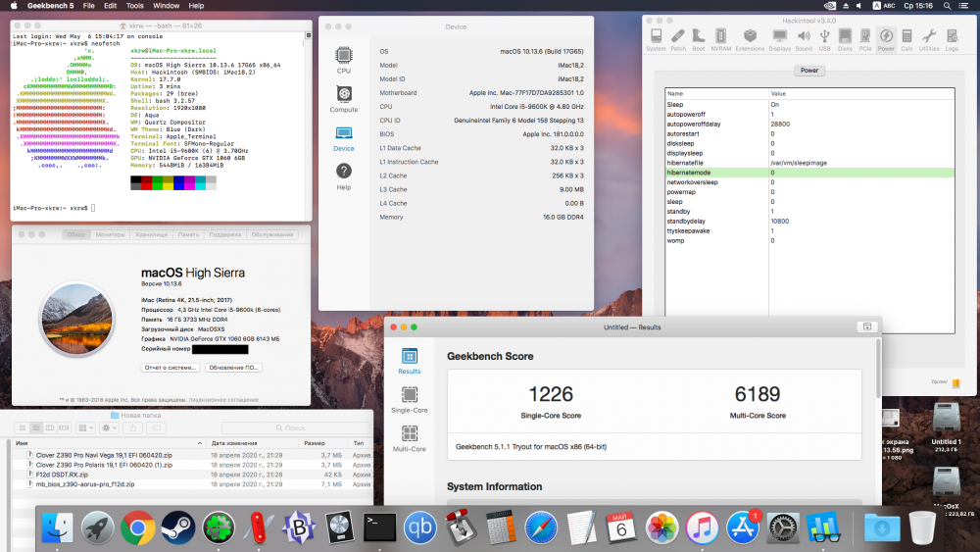Select hibernatemode row in Hackintool power table
This screenshot has width=980, height=552.
809,173
